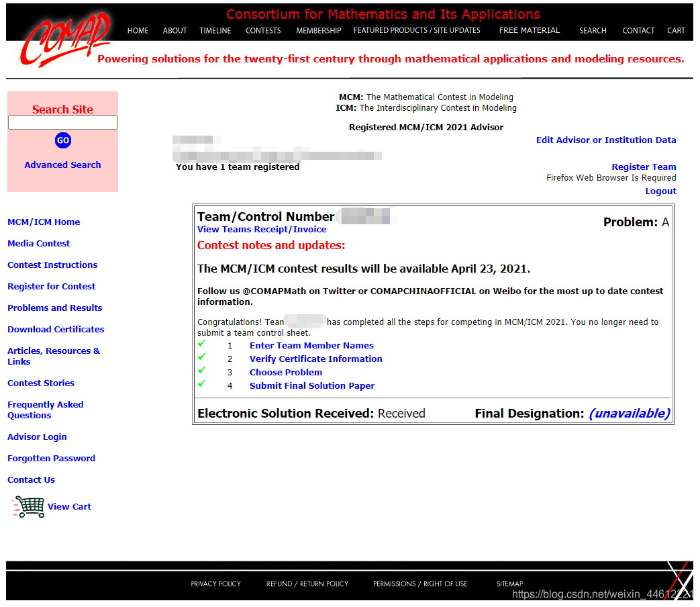This screenshot has width=700, height=607.
Task: Open the Sitemap footer link
Action: (x=509, y=583)
